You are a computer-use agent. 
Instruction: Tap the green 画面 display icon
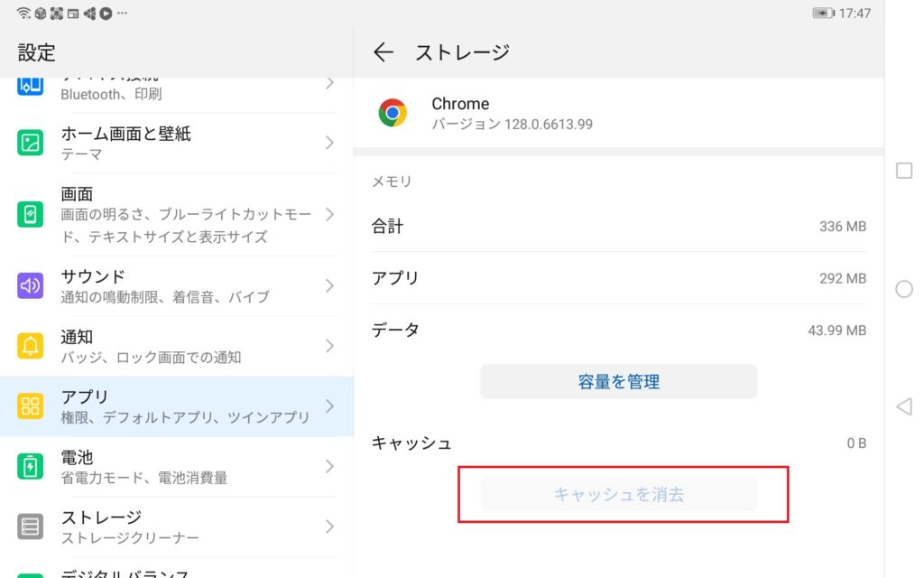coord(30,214)
